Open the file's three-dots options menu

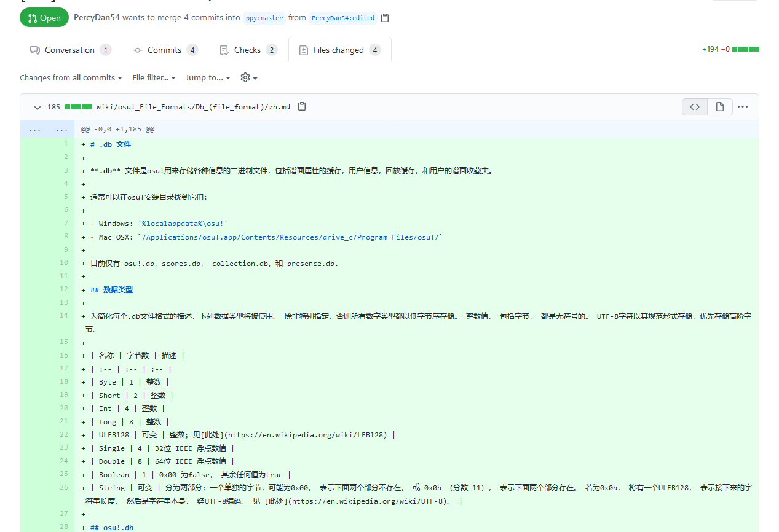point(743,107)
